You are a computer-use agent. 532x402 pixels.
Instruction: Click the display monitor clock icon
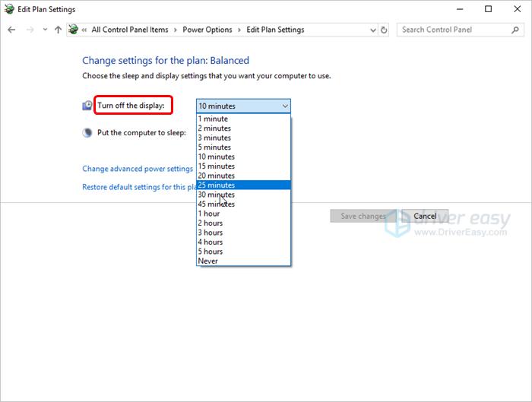pos(87,106)
